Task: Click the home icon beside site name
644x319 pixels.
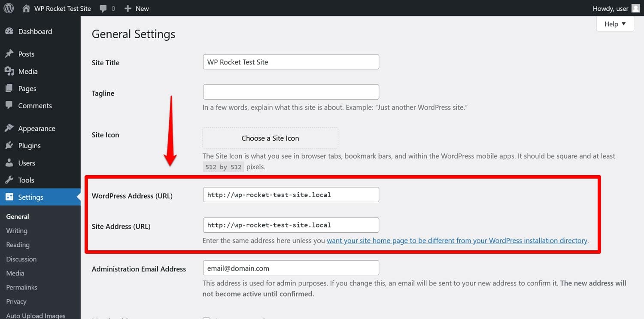Action: (x=27, y=9)
